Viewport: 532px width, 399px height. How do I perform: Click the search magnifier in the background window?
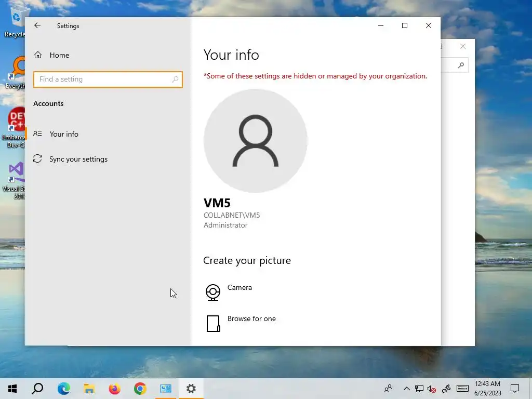pyautogui.click(x=461, y=65)
